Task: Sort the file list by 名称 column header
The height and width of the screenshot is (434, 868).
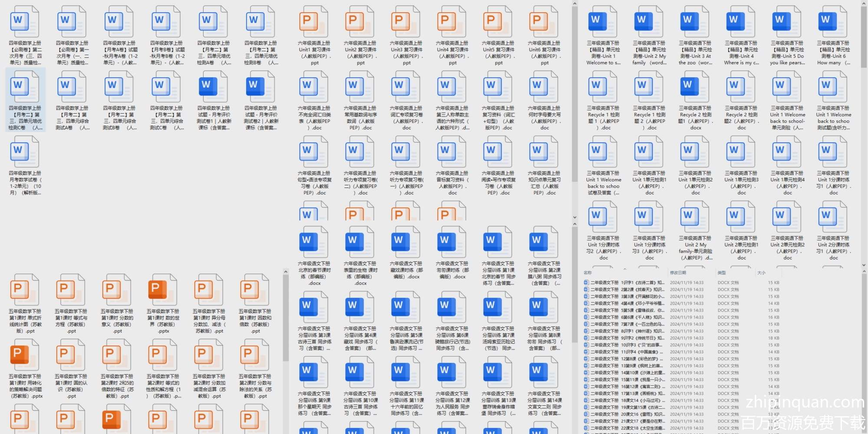Action: [x=588, y=273]
